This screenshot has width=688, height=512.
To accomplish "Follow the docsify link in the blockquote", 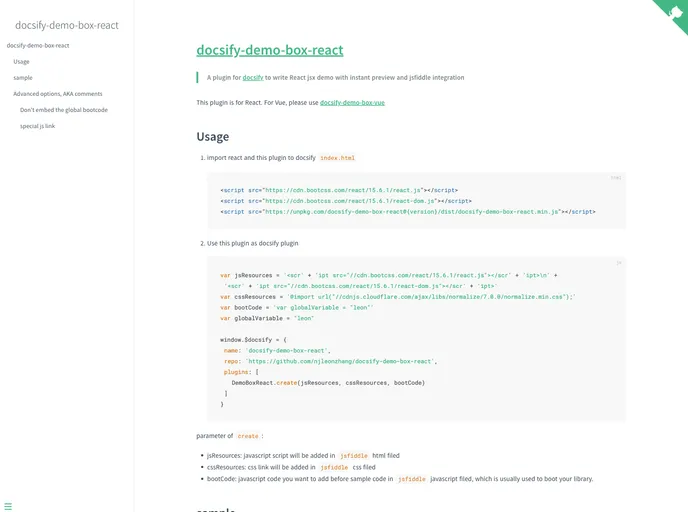I will coord(253,78).
